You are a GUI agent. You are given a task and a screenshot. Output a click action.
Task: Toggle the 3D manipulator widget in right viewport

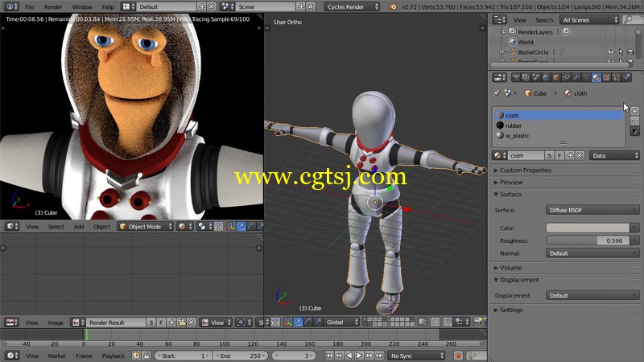pos(288,323)
